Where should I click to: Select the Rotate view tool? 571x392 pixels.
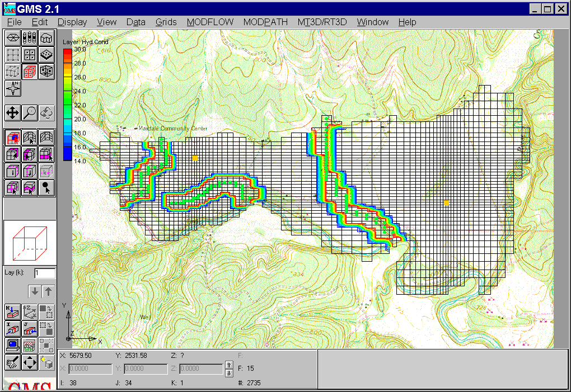[x=46, y=113]
